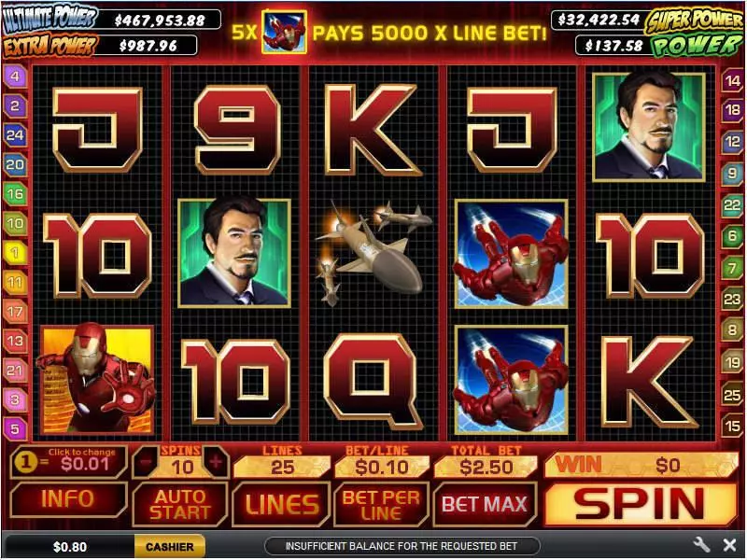Click payline marker number 22
This screenshot has height=560, width=747.
(x=732, y=205)
